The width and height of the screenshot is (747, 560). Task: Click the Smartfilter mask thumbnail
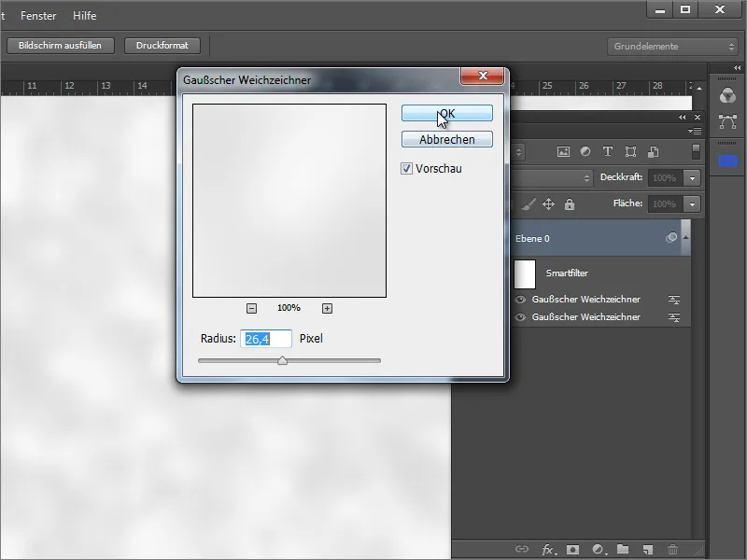pyautogui.click(x=525, y=274)
